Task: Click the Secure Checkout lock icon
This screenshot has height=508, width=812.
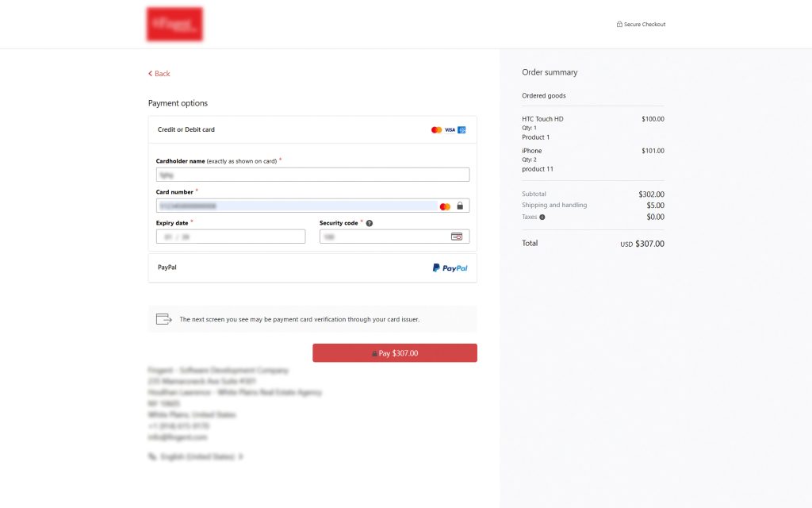Action: pos(619,24)
